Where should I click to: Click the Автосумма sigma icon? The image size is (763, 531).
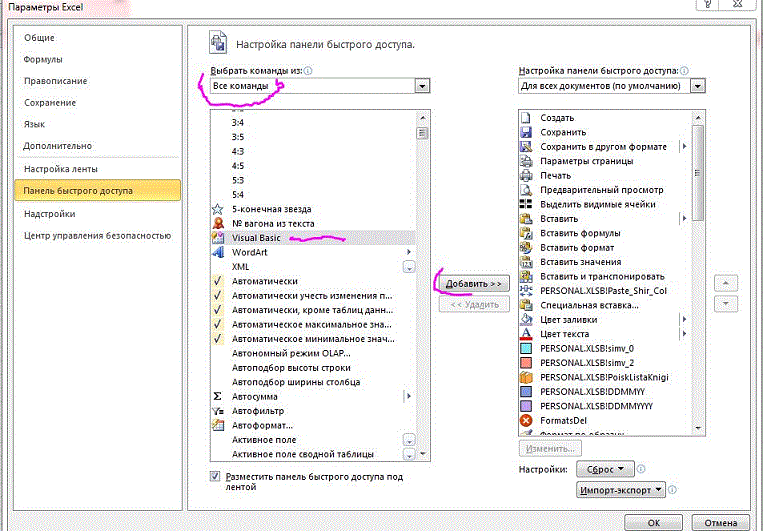[x=218, y=396]
